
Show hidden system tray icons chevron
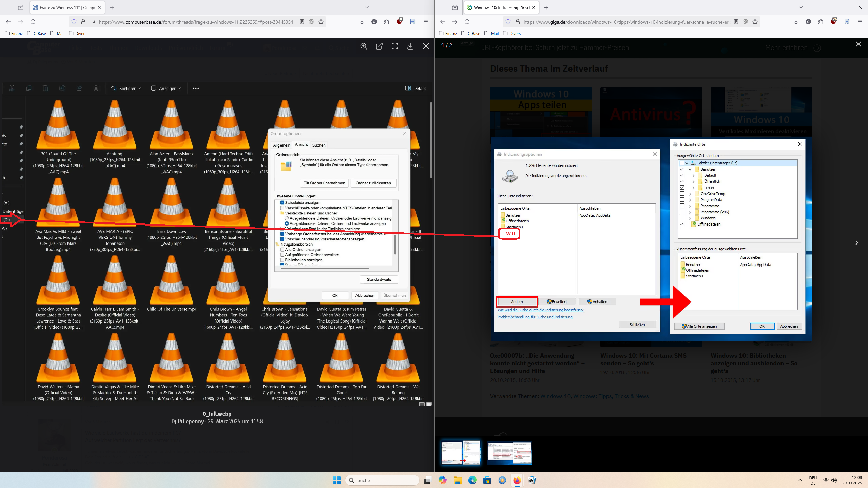[800, 480]
